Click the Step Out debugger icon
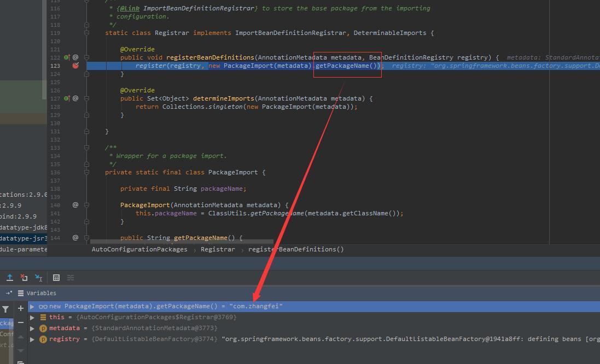 (x=10, y=278)
